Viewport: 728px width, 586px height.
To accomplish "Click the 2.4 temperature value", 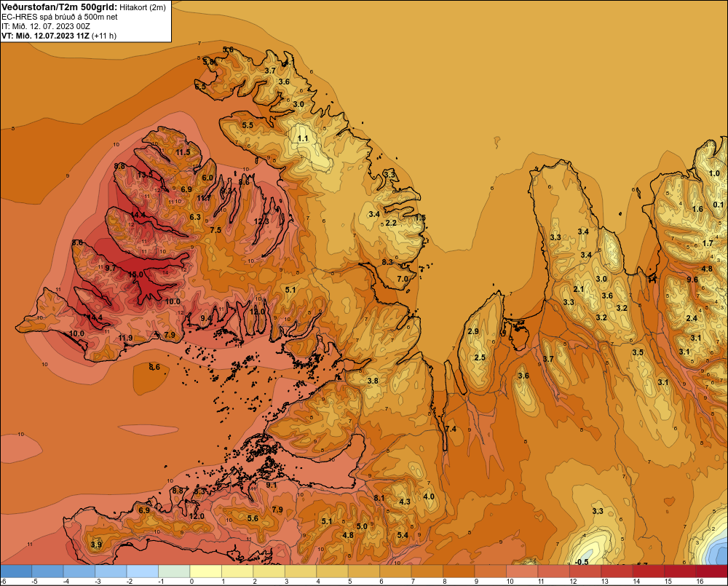I will (x=692, y=318).
